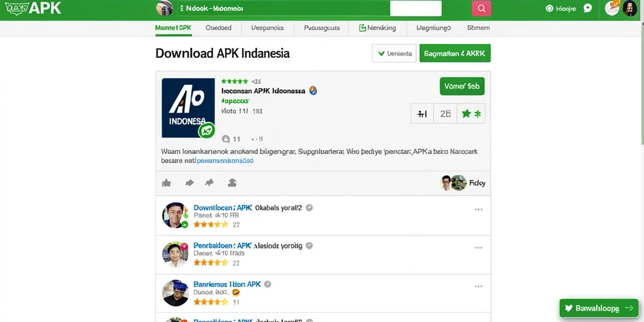Viewport: 644px width, 322px height.
Task: Click the APK site logo
Action: coord(33,8)
